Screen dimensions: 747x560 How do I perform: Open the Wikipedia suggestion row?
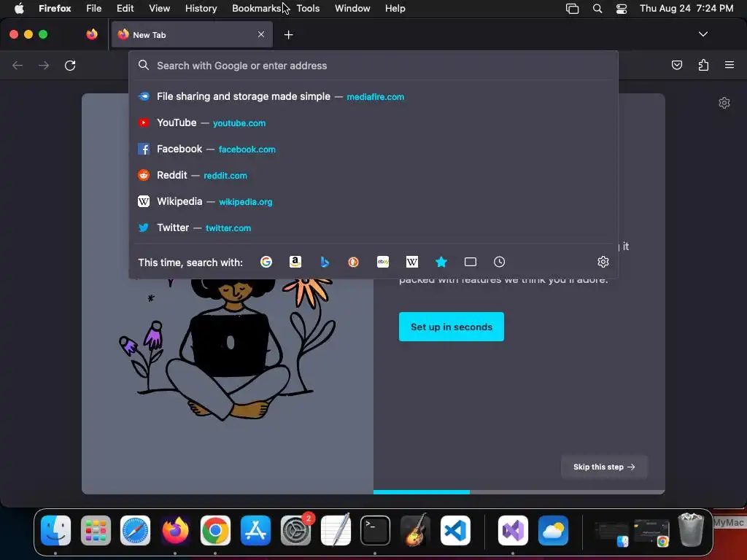pos(373,201)
